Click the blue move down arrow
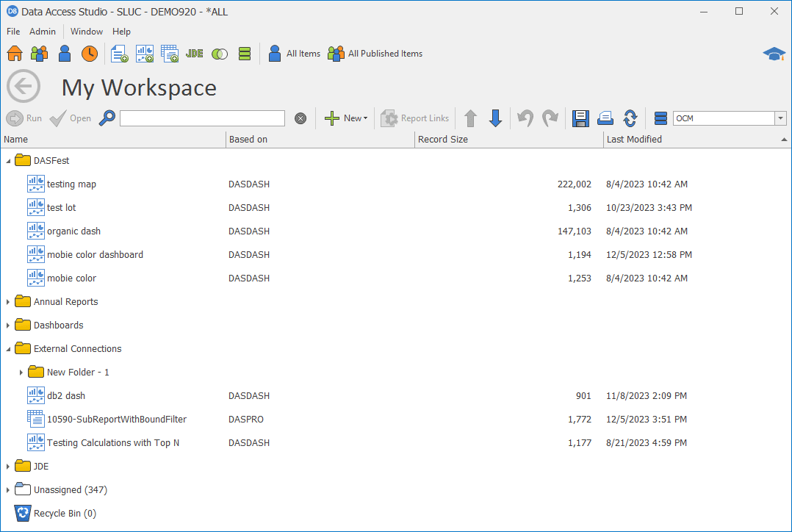Viewport: 792px width, 532px height. point(495,118)
